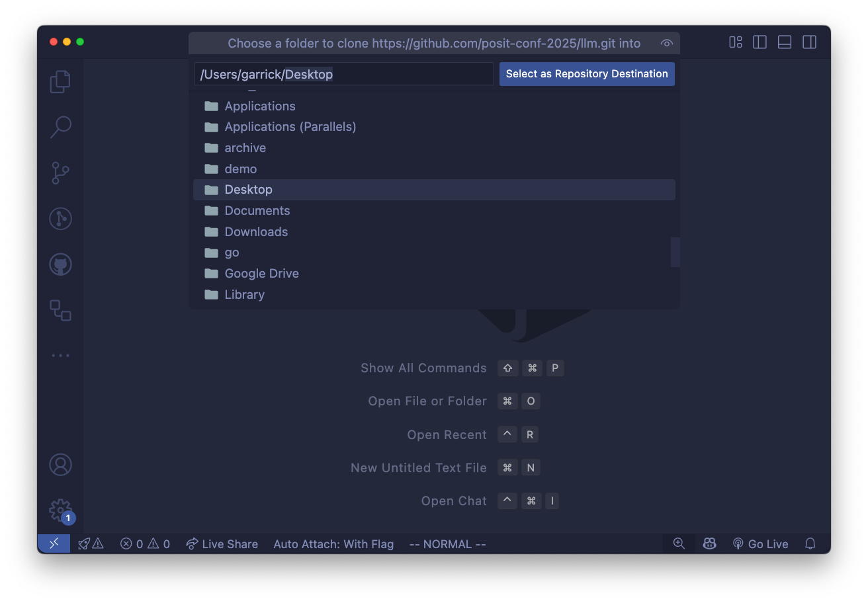Open the Accounts icon in activity bar
This screenshot has width=868, height=603.
tap(60, 465)
